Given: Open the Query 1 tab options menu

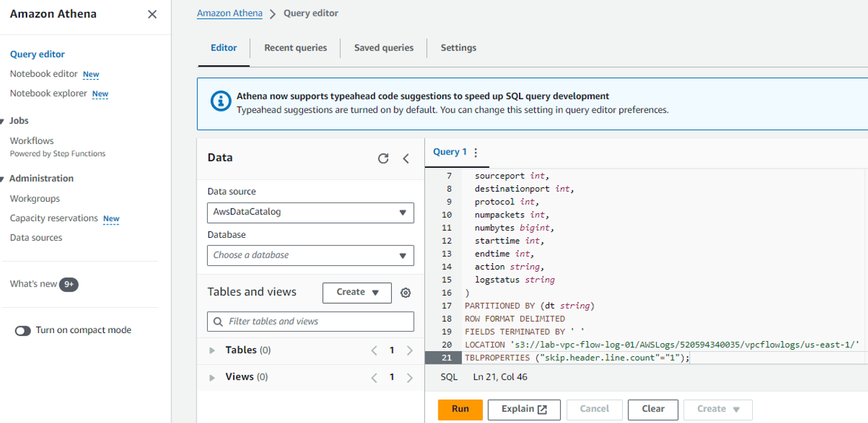Looking at the screenshot, I should click(475, 153).
